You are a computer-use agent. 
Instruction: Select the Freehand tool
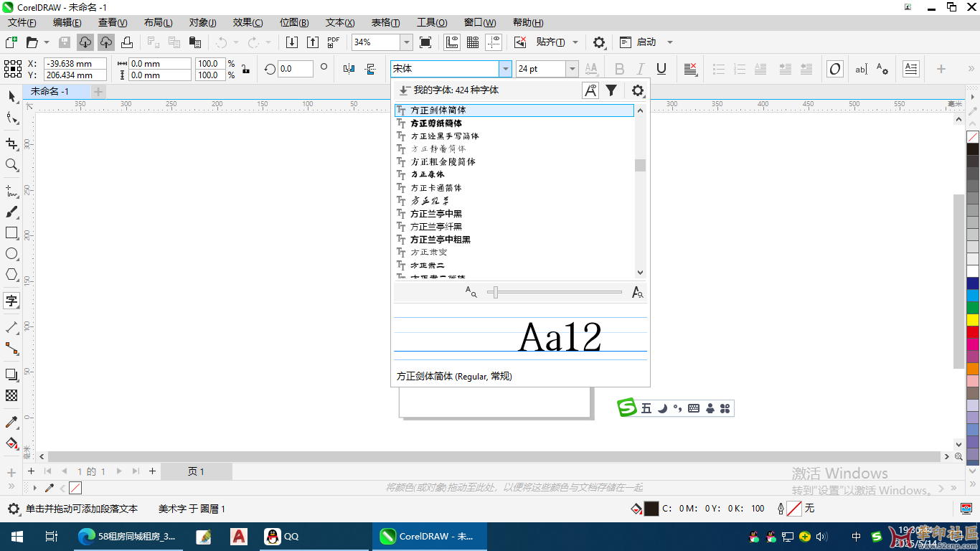(11, 192)
